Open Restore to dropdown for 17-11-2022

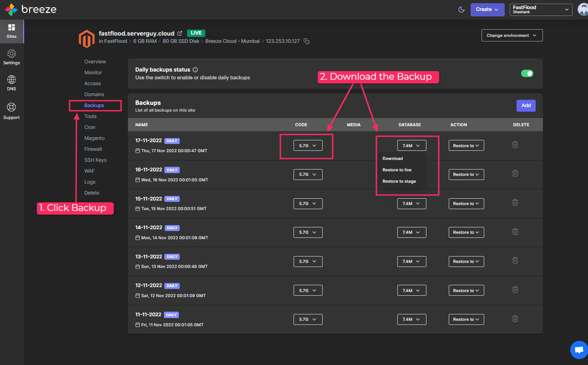click(x=466, y=145)
